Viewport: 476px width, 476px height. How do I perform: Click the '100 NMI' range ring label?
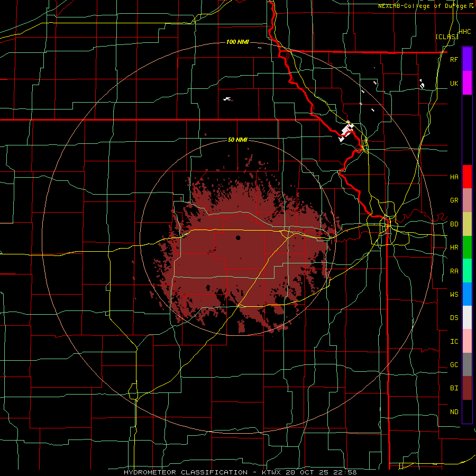click(x=237, y=42)
